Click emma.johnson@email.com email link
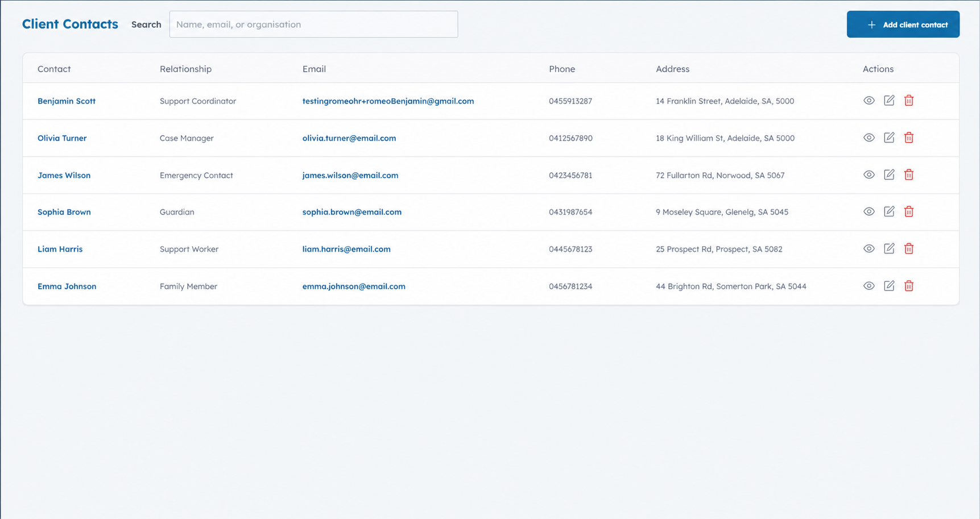 [x=354, y=287]
